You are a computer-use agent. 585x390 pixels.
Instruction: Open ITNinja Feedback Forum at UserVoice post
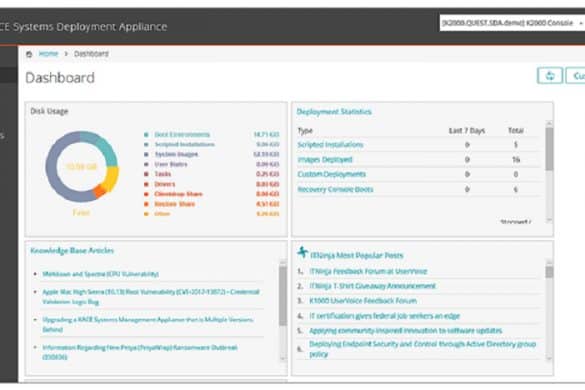(x=368, y=271)
